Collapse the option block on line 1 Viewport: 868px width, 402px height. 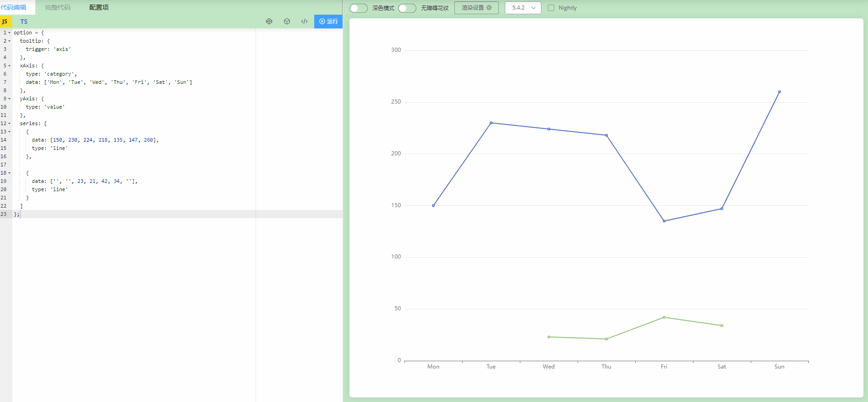tap(9, 33)
